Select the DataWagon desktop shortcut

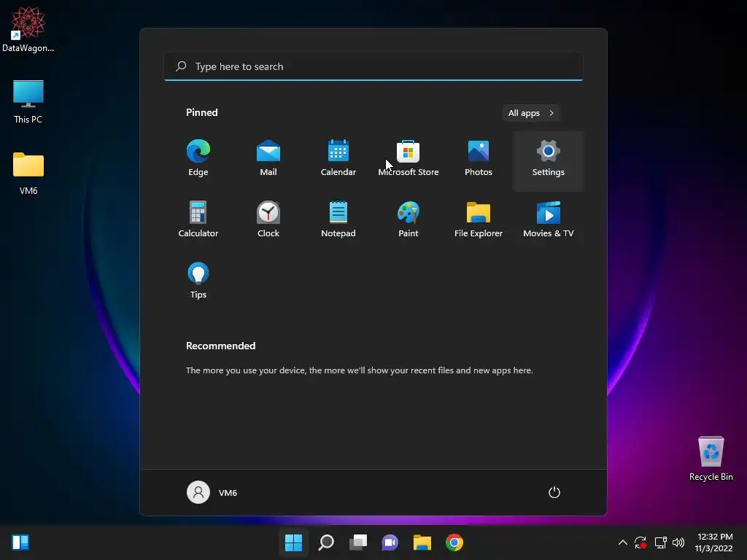pyautogui.click(x=28, y=29)
